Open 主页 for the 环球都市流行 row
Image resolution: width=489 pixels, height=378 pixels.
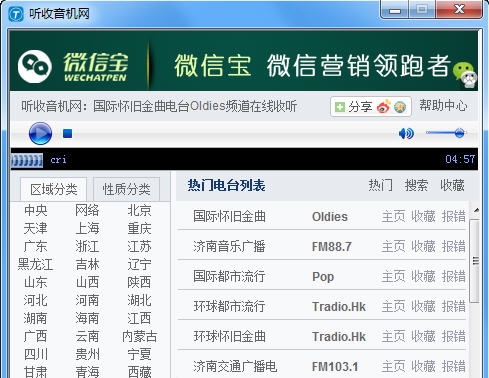click(393, 307)
